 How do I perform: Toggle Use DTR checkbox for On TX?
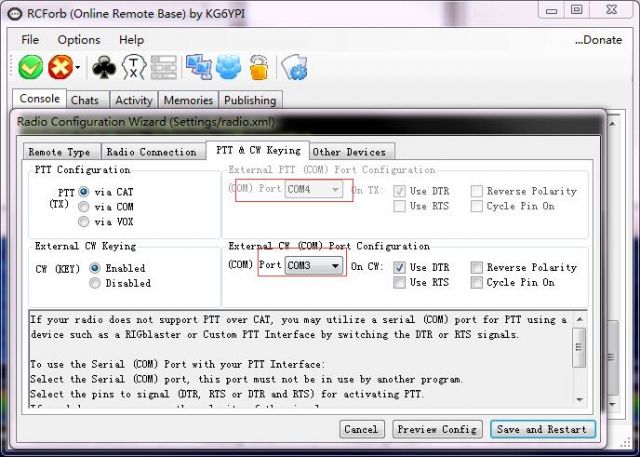point(399,191)
